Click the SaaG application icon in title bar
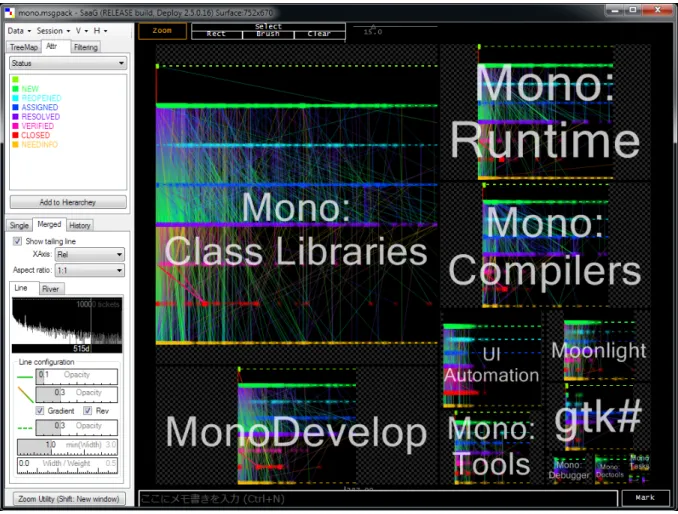678x514 pixels. (x=10, y=13)
